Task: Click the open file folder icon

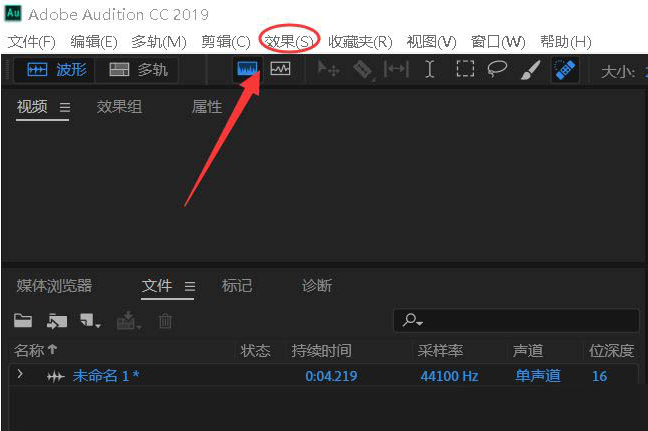Action: pyautogui.click(x=23, y=320)
